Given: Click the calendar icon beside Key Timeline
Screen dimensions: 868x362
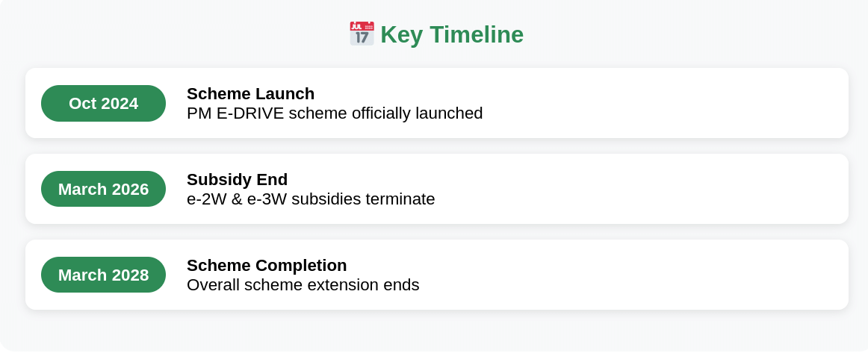Looking at the screenshot, I should click(362, 34).
